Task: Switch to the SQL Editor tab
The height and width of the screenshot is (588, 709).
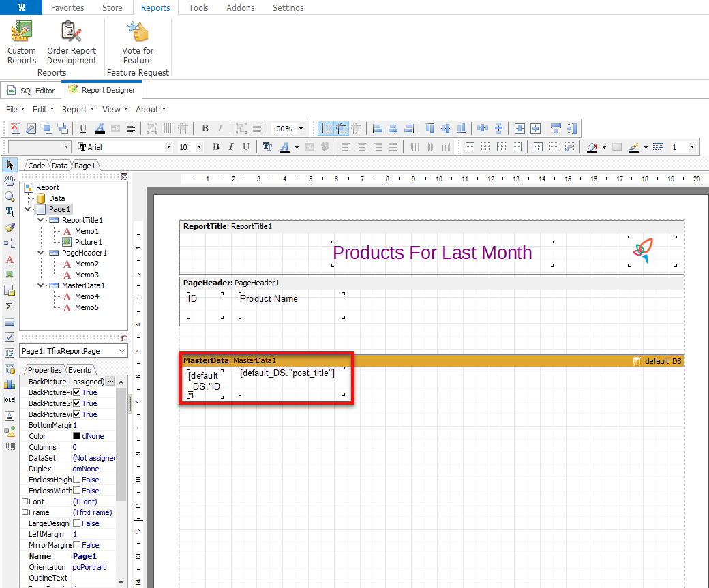Action: tap(31, 90)
